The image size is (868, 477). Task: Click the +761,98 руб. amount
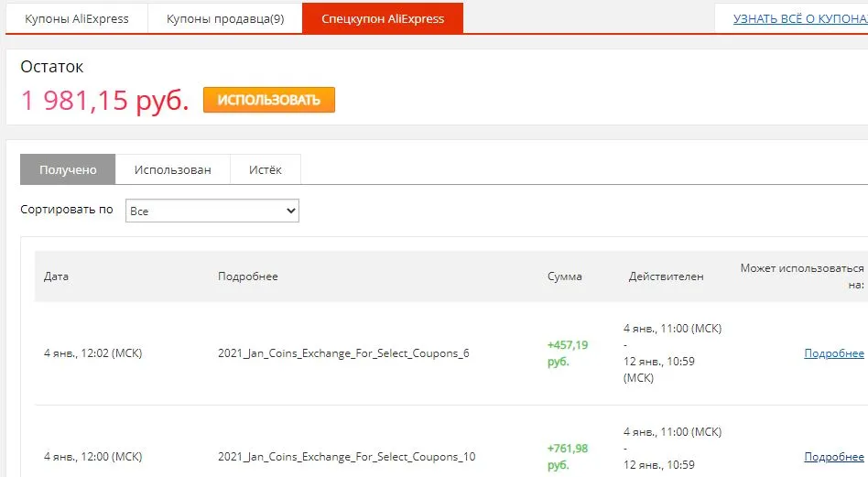[568, 457]
